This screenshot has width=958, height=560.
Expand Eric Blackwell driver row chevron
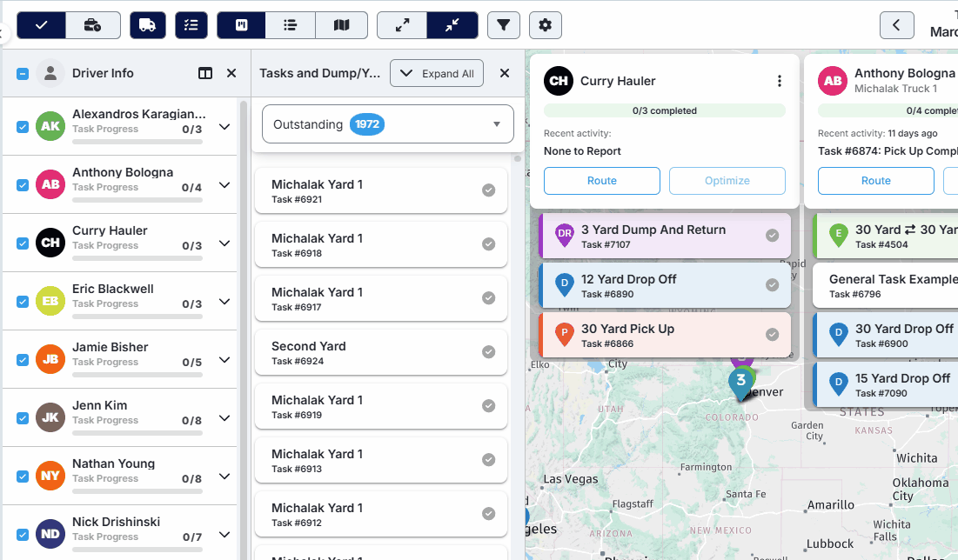(224, 302)
